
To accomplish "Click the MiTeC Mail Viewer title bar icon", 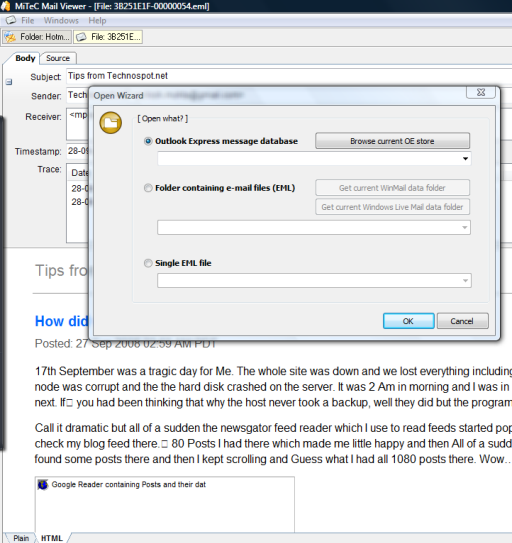I will click(6, 6).
